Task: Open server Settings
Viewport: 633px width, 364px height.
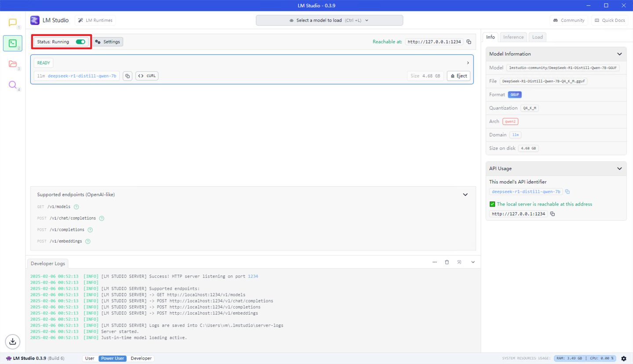Action: tap(108, 42)
